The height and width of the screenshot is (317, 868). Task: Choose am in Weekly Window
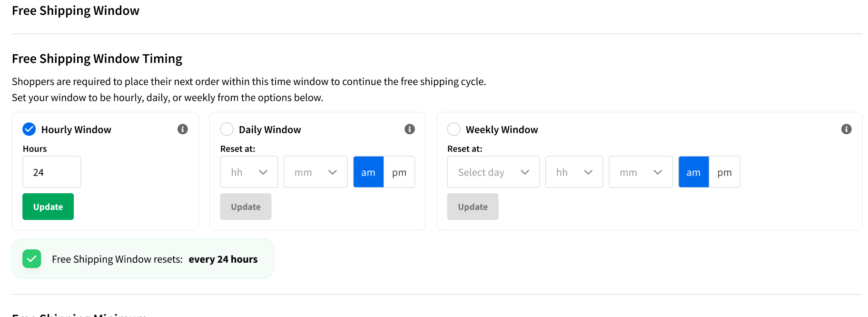(693, 172)
